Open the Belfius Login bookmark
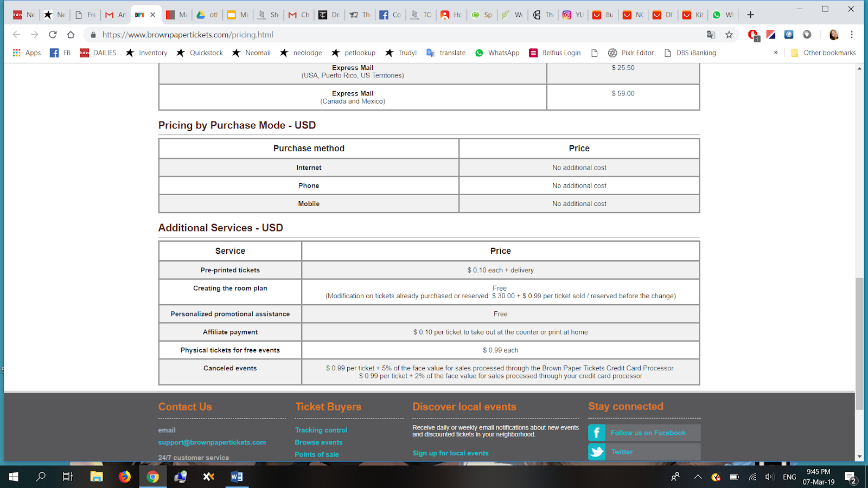This screenshot has height=488, width=868. click(555, 53)
